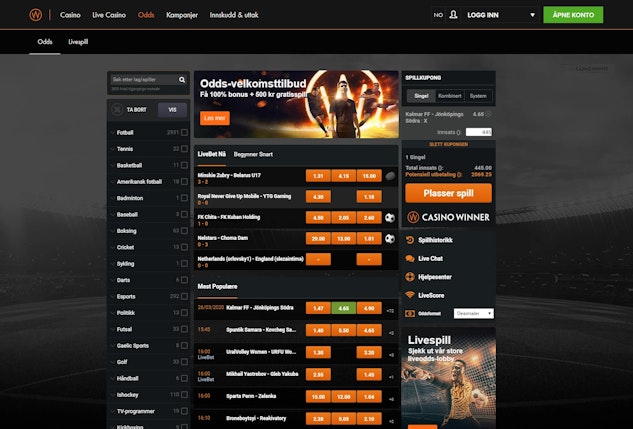
Task: Click the ÅPNE KONTO button
Action: [x=573, y=15]
